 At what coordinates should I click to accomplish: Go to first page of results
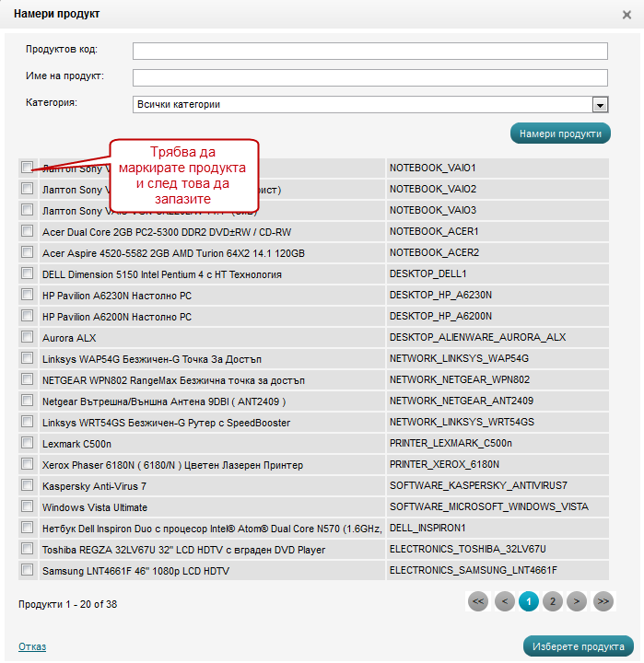(477, 601)
